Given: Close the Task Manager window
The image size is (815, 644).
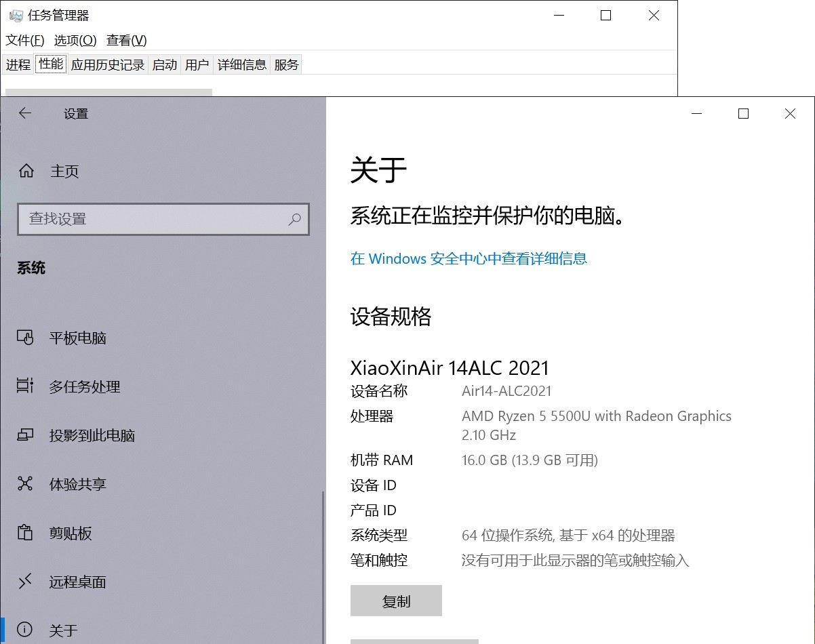Looking at the screenshot, I should click(x=654, y=15).
